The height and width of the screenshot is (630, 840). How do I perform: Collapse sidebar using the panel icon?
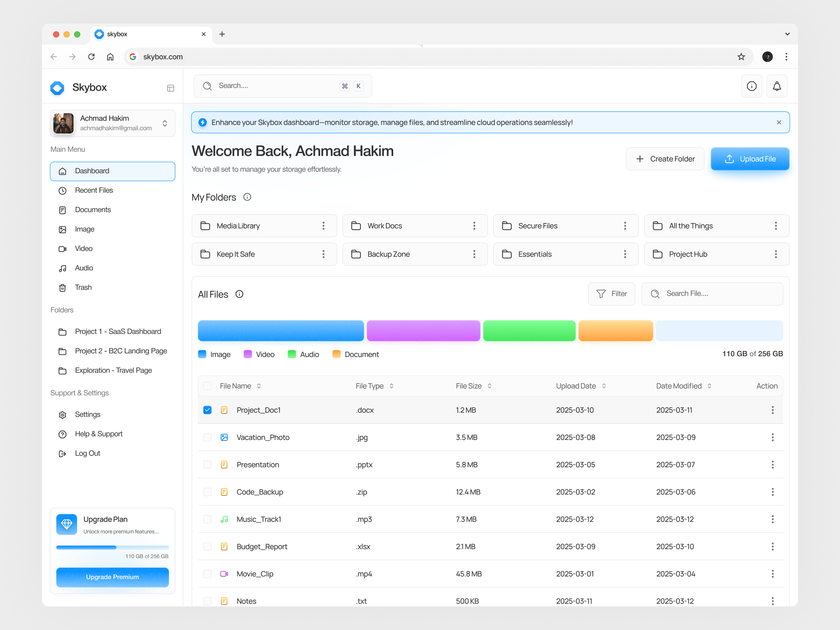171,88
